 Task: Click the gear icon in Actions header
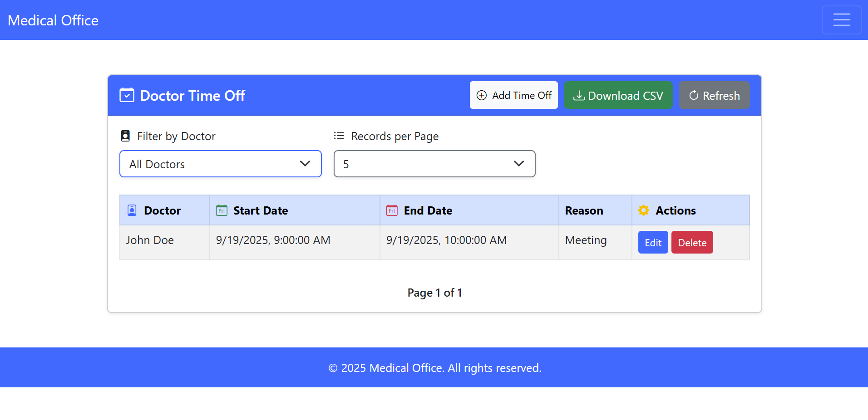[x=643, y=210]
